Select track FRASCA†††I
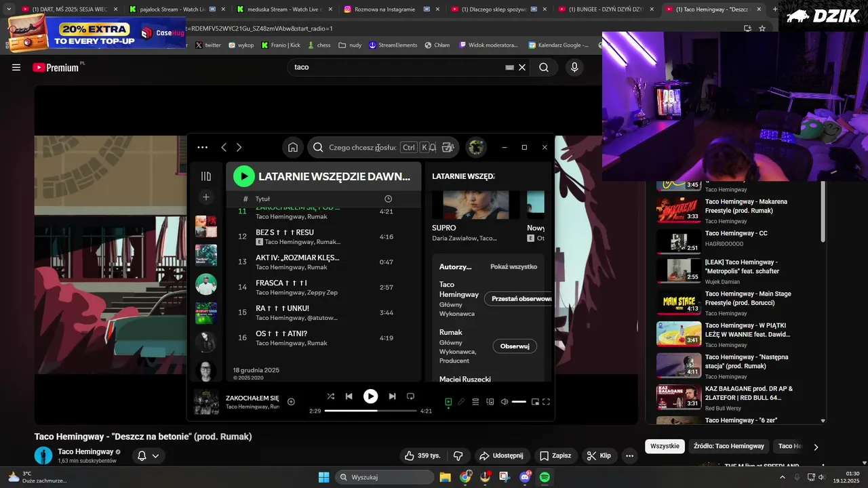 point(323,287)
